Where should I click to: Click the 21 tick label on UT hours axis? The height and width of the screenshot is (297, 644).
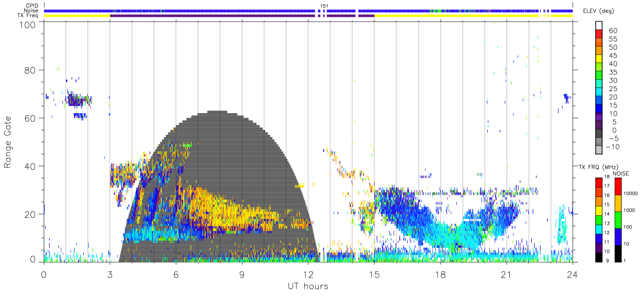pos(506,274)
